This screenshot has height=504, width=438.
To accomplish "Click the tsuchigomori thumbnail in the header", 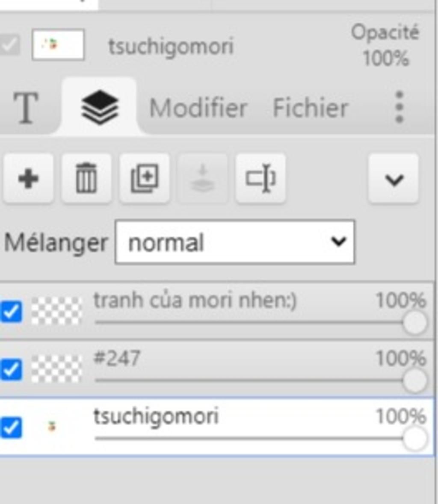I will tap(58, 44).
